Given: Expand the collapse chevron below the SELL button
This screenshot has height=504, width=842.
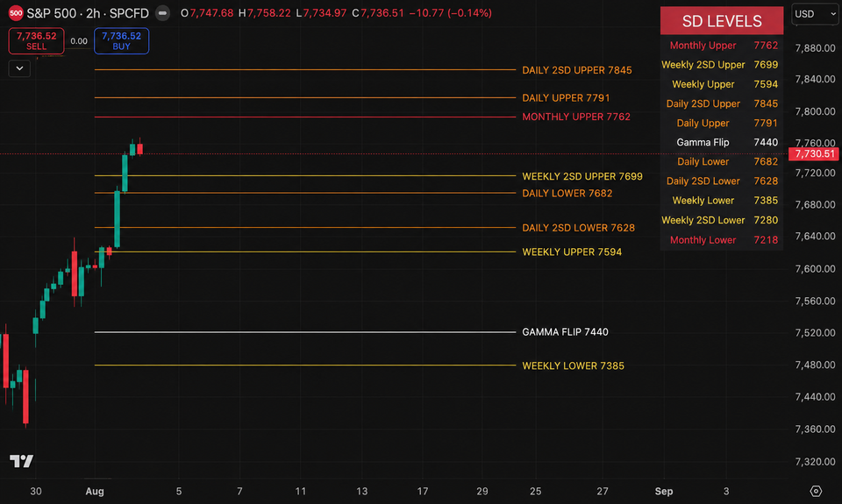Looking at the screenshot, I should tap(19, 68).
